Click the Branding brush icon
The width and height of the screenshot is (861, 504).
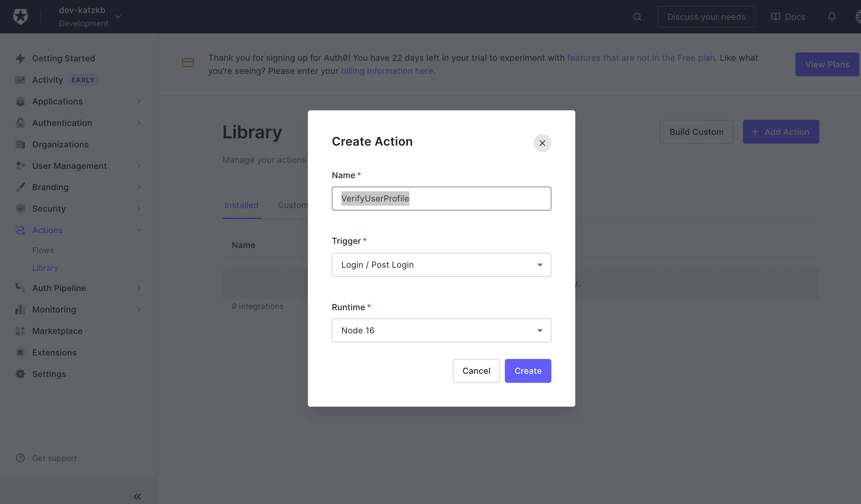click(x=20, y=187)
